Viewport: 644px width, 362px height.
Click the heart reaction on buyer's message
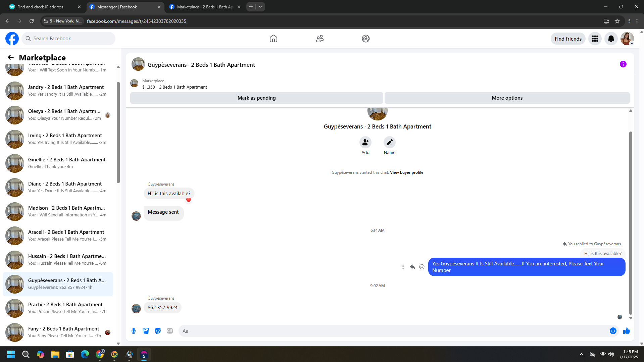pyautogui.click(x=189, y=200)
